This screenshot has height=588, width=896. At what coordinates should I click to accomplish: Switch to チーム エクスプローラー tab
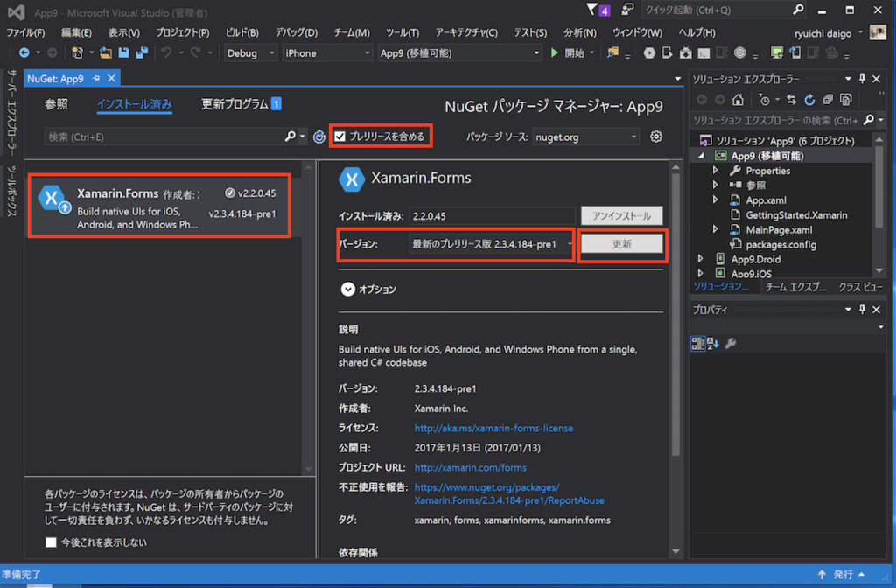795,287
